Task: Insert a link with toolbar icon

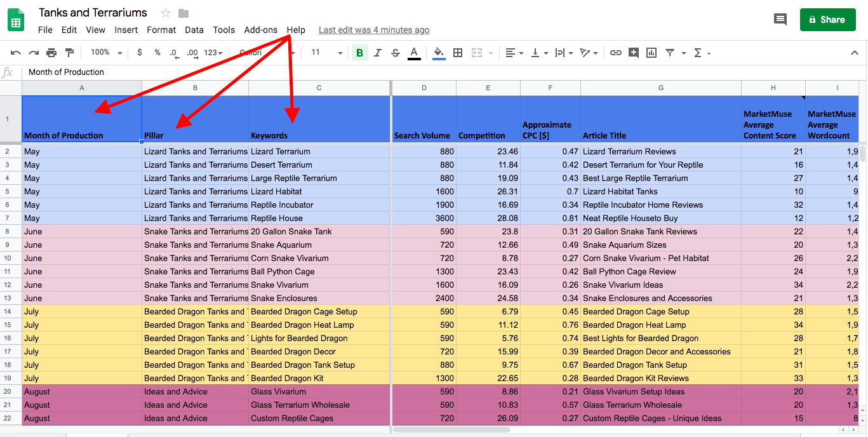Action: (x=615, y=53)
